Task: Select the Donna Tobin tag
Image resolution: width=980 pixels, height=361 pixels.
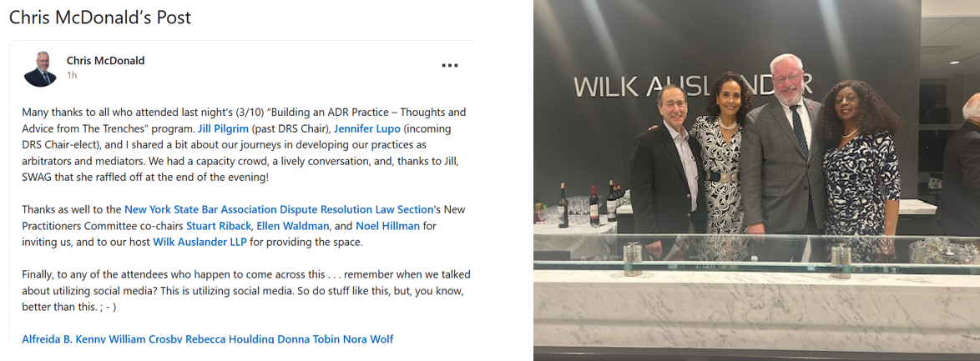Action: (x=302, y=339)
